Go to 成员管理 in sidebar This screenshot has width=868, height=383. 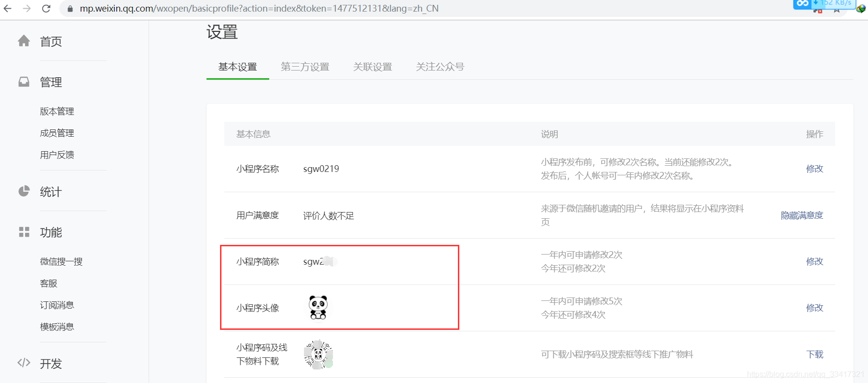coord(57,133)
